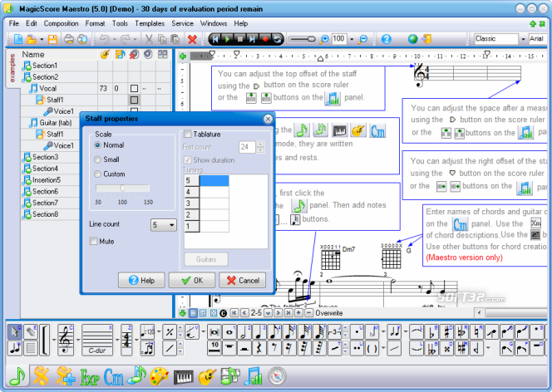Image resolution: width=552 pixels, height=392 pixels.
Task: Open the Composition menu
Action: pos(61,23)
